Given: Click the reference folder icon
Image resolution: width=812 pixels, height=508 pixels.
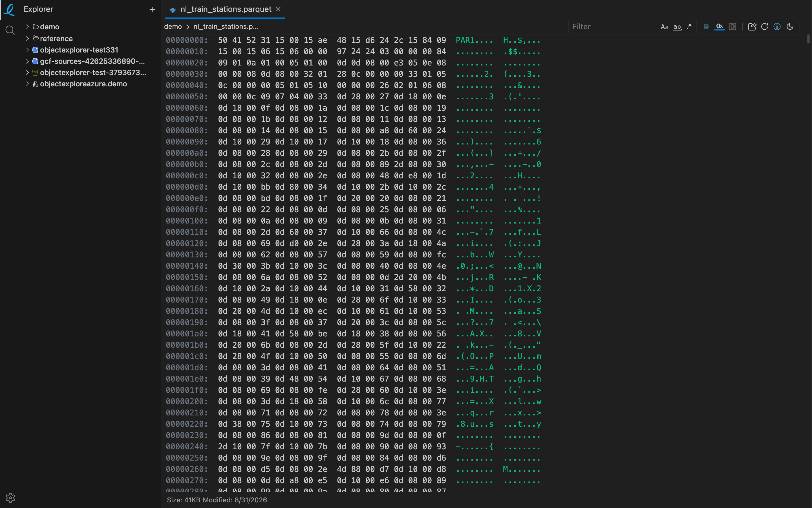Looking at the screenshot, I should (36, 38).
